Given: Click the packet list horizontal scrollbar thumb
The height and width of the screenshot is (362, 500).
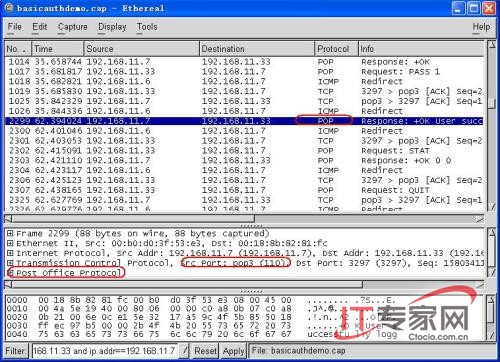Looking at the screenshot, I should (133, 219).
